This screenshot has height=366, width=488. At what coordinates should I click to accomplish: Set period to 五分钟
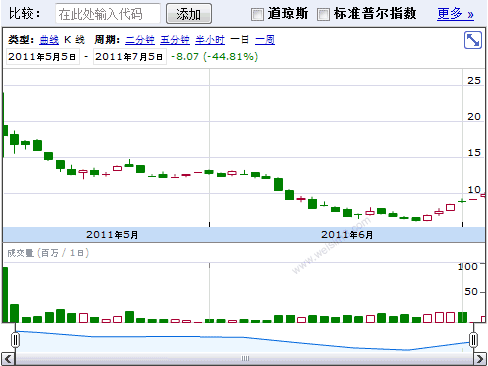tap(175, 40)
